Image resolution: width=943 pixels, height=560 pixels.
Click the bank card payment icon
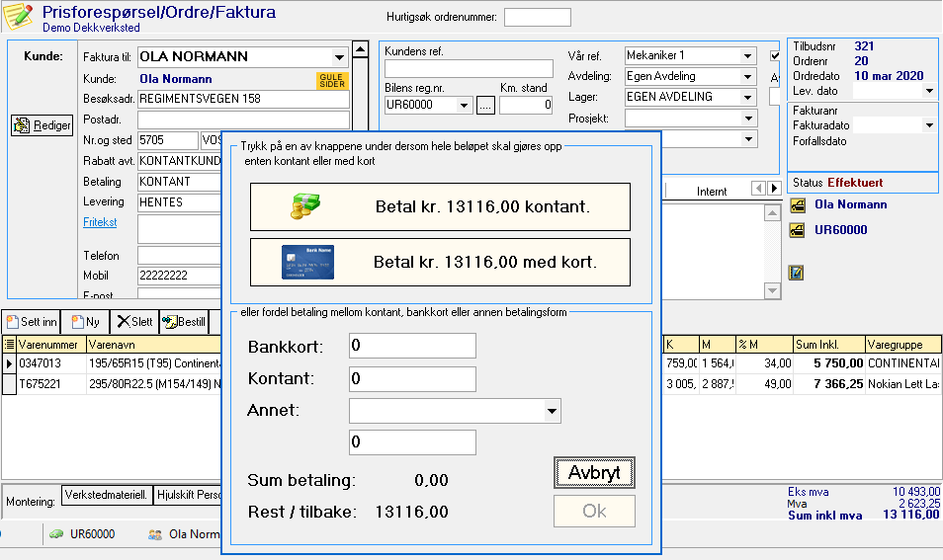pos(307,262)
